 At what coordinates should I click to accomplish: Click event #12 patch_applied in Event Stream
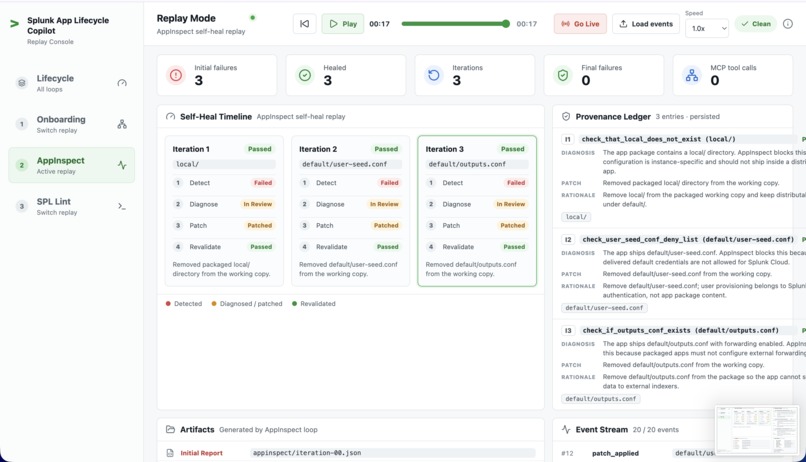(615, 453)
